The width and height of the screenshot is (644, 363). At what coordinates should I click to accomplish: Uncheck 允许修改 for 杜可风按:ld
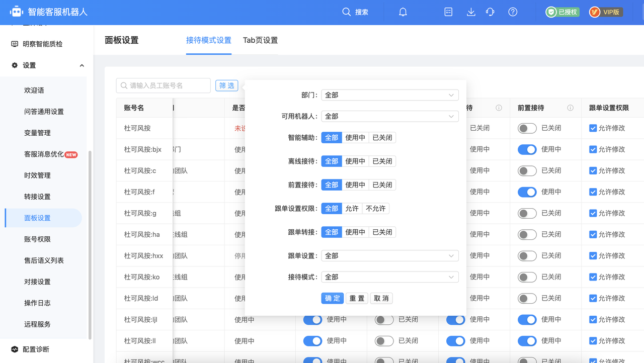point(593,298)
